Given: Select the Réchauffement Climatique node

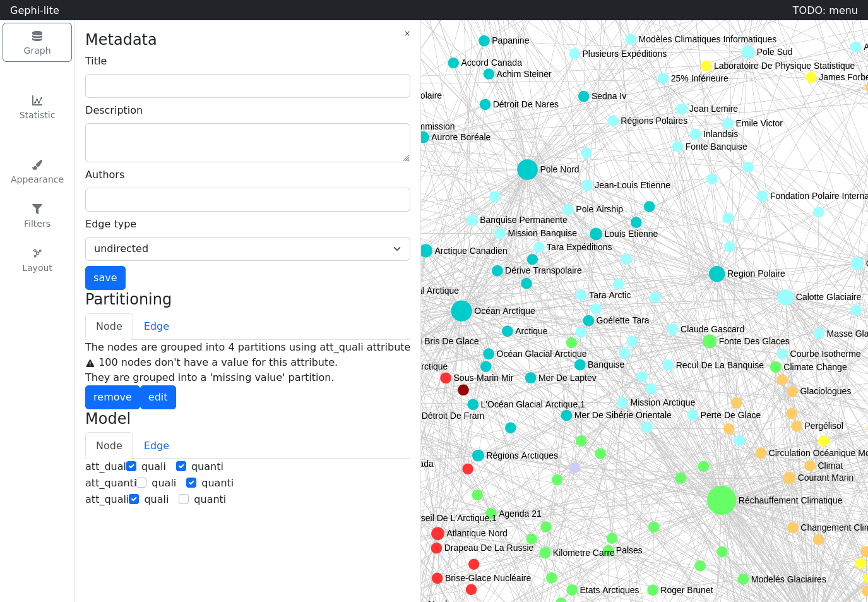Looking at the screenshot, I should 722,500.
